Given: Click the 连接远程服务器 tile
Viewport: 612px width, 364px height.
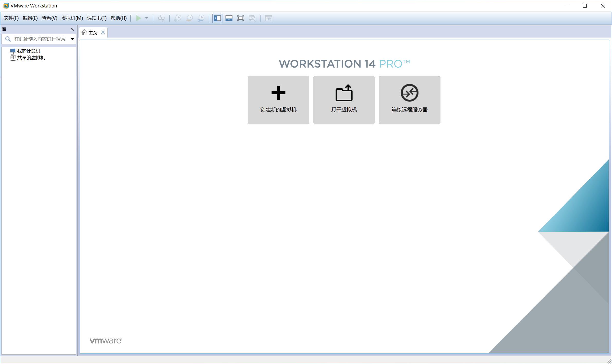Looking at the screenshot, I should pyautogui.click(x=410, y=100).
